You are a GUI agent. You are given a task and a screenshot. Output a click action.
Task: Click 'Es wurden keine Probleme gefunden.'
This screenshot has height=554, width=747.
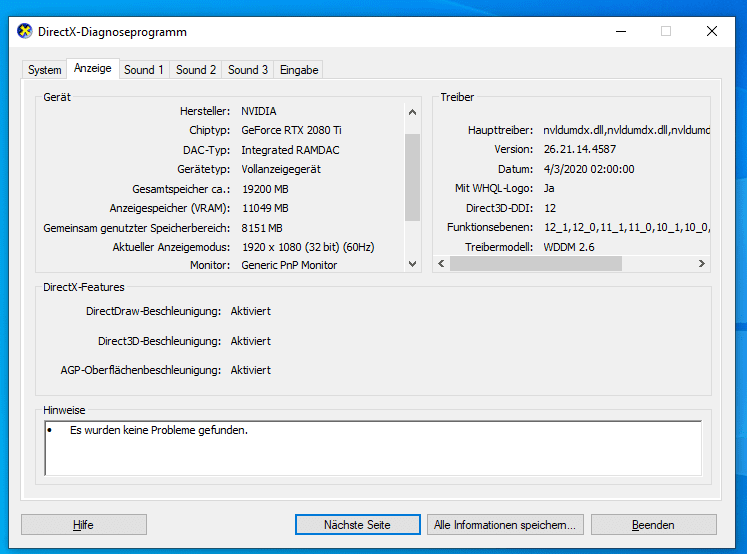click(x=159, y=430)
